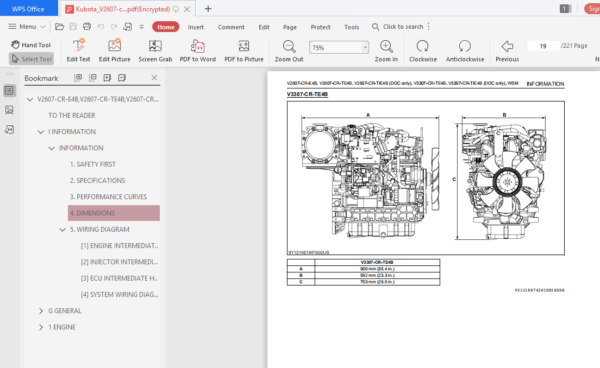Select the 4. DIMENSIONS bookmark
This screenshot has width=600, height=368.
(x=114, y=213)
